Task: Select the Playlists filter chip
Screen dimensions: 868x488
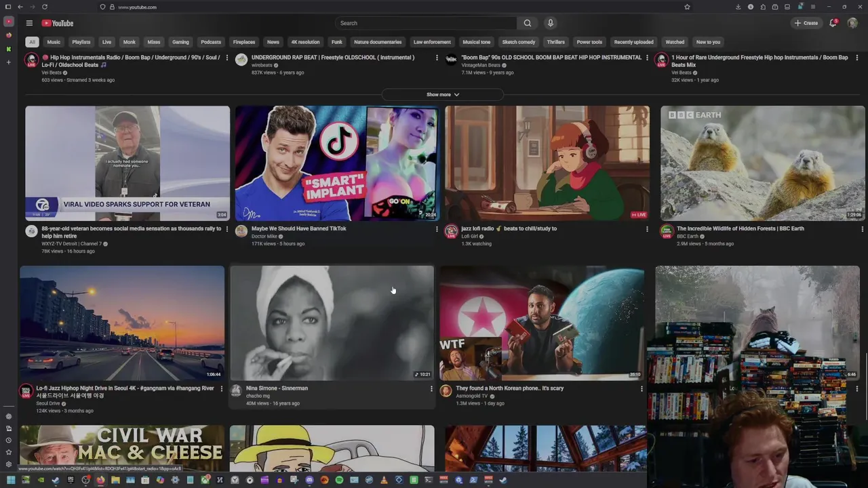Action: point(81,42)
